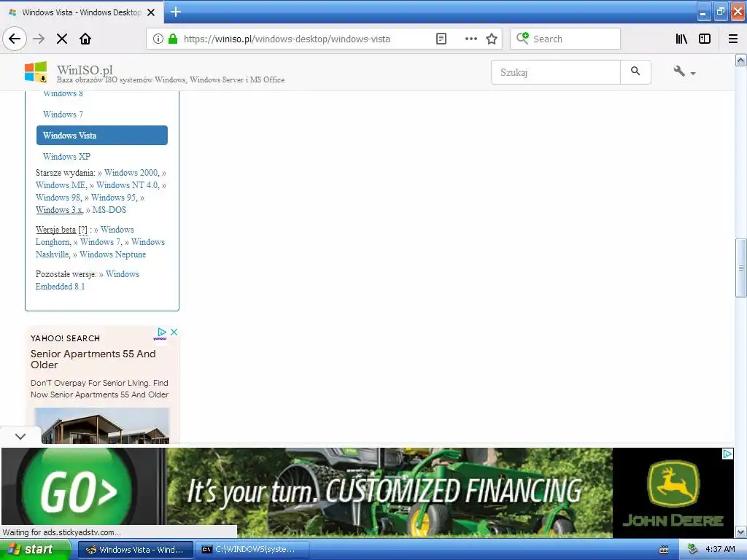Click the WinISO.pl Windows logo
This screenshot has height=560, width=747.
pyautogui.click(x=36, y=72)
